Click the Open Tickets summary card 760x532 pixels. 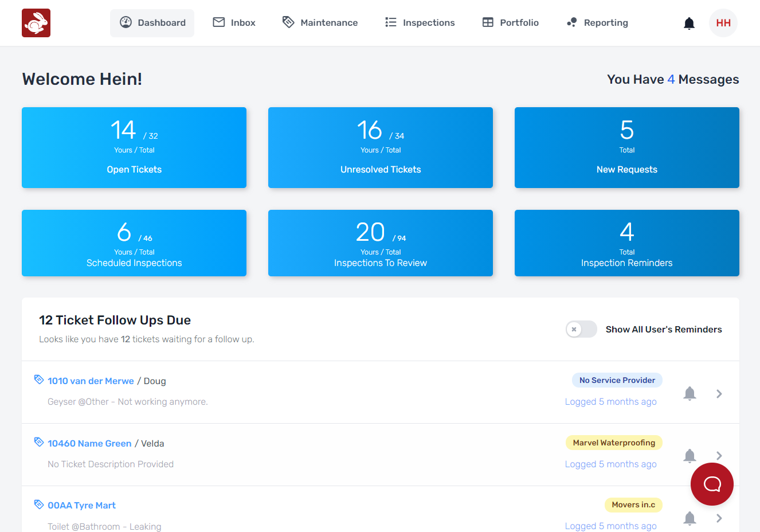point(134,147)
